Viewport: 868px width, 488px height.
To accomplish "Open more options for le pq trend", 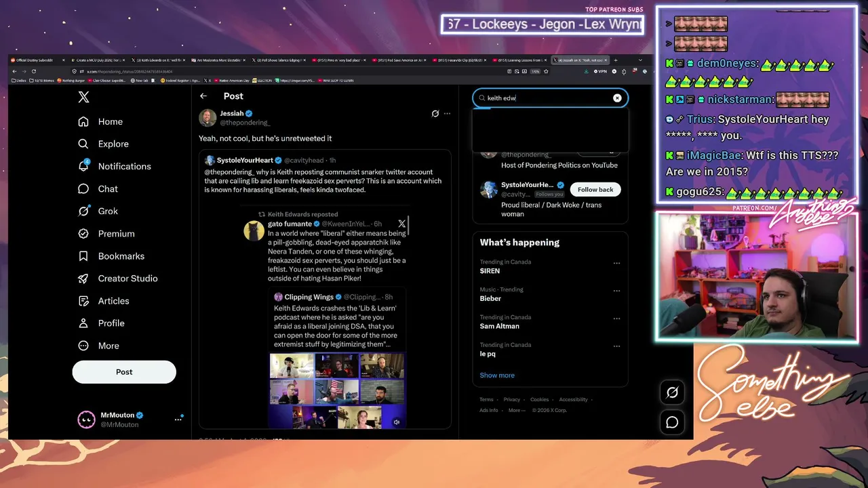I will 616,346.
